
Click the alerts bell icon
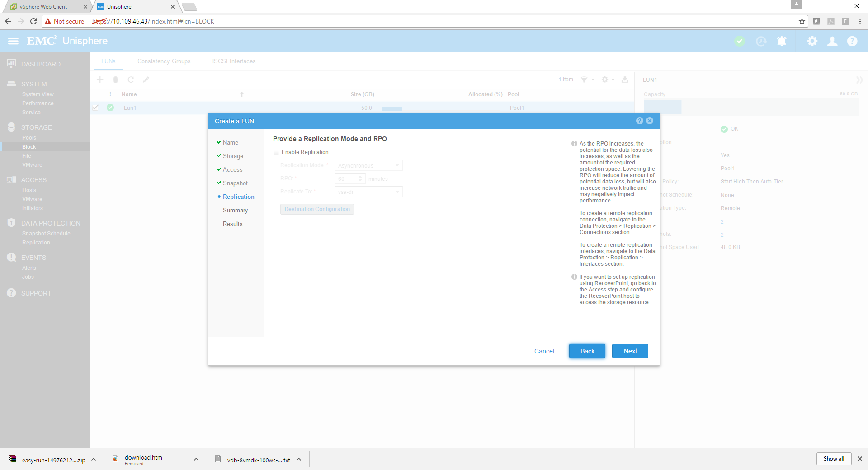coord(781,41)
